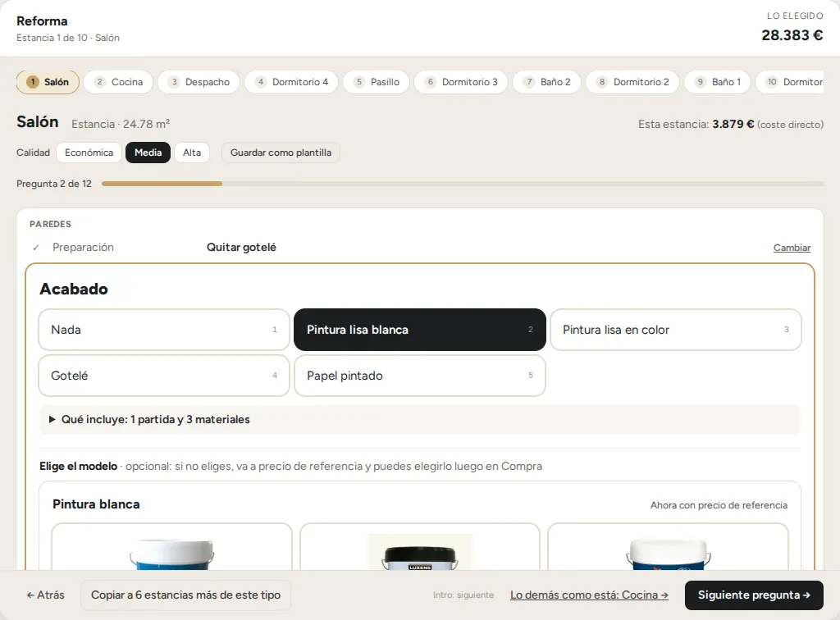The width and height of the screenshot is (840, 620).
Task: Click the Pregunta 2 de 12 label
Action: pyautogui.click(x=54, y=184)
